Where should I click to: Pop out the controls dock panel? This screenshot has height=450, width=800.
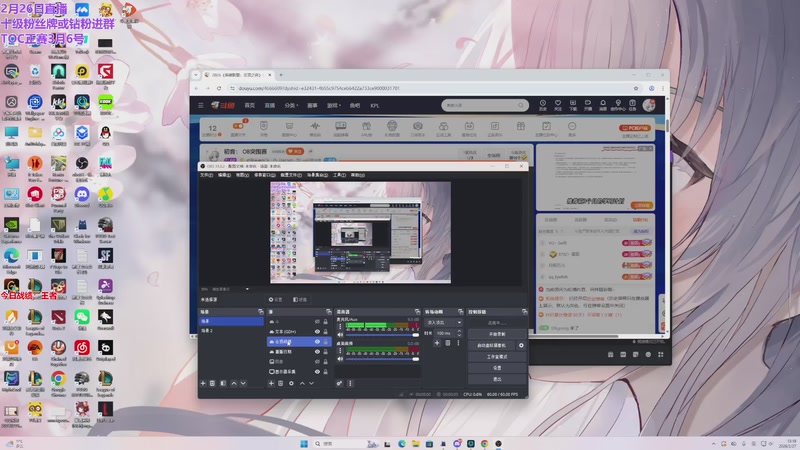pos(524,312)
